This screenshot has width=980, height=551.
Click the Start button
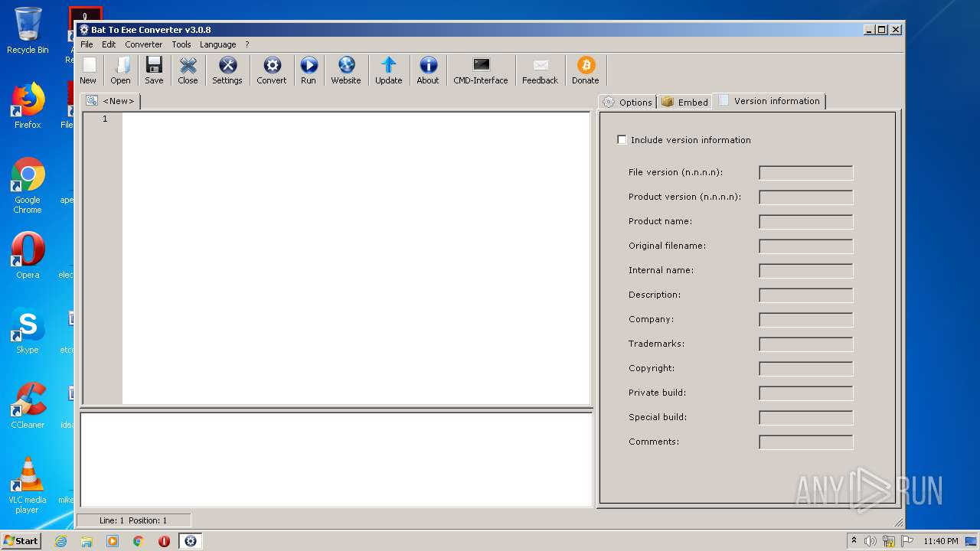[x=21, y=541]
